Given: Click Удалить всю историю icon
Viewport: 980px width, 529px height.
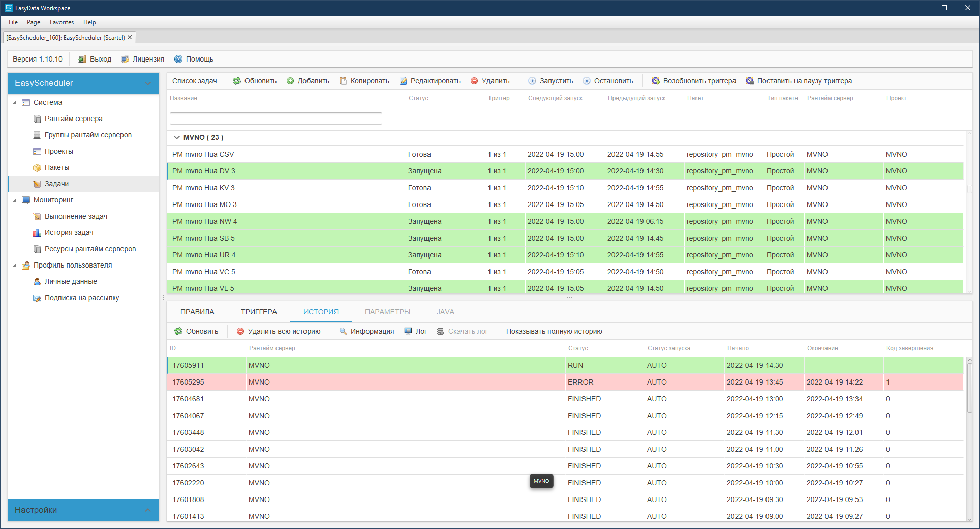Looking at the screenshot, I should pyautogui.click(x=240, y=331).
